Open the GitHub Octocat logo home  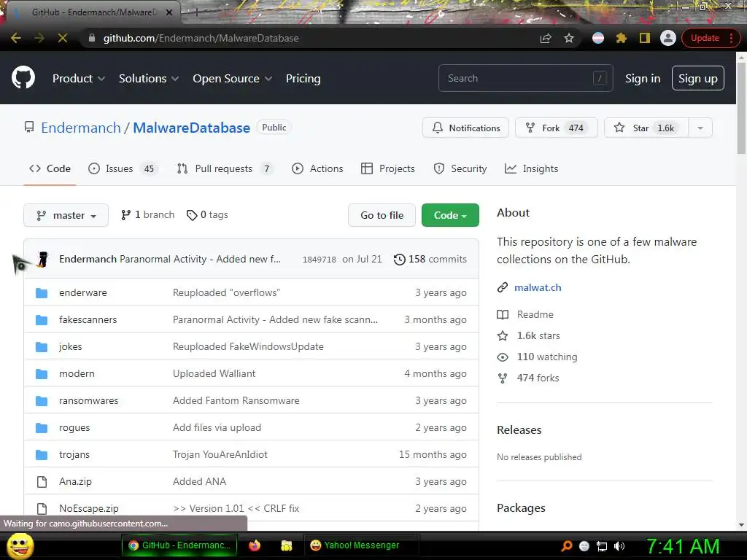[23, 78]
